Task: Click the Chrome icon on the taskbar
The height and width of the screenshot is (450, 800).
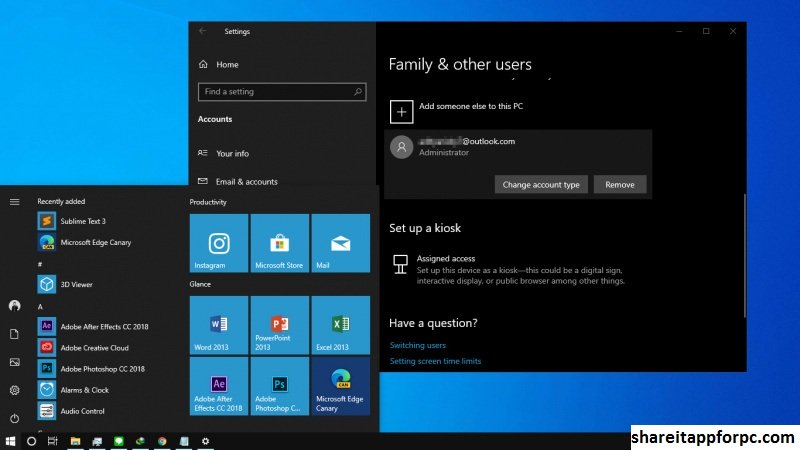Action: pyautogui.click(x=162, y=440)
